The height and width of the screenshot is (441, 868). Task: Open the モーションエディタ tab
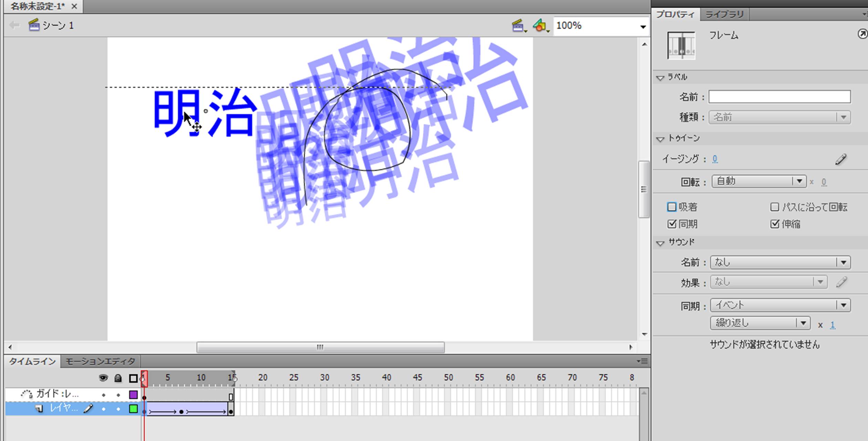(100, 361)
